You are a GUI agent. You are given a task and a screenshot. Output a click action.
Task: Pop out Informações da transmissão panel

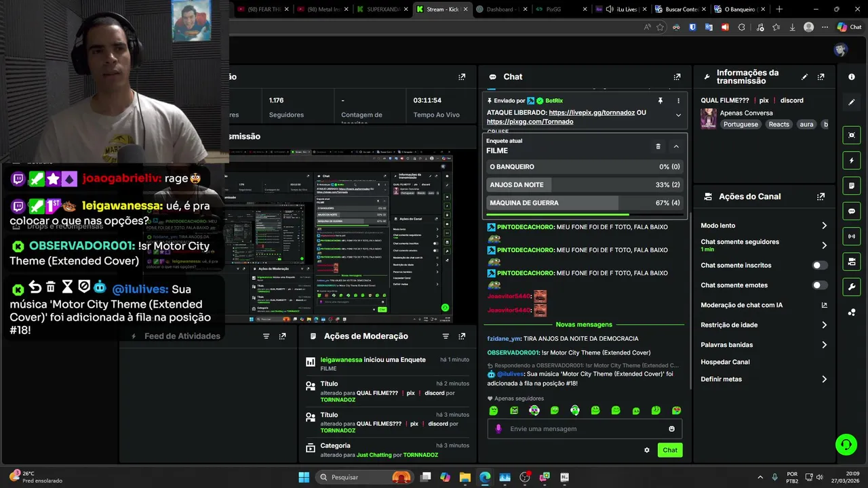tap(821, 77)
